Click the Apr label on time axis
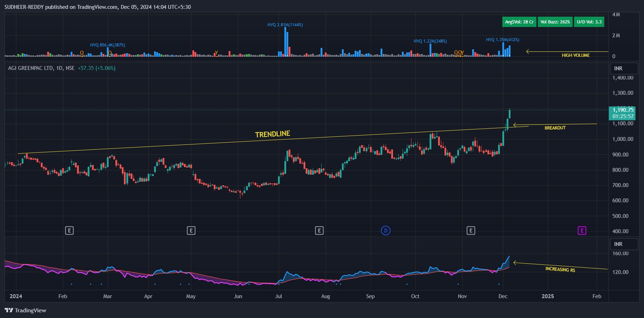Viewport: 644px width, 318px height. pos(148,296)
